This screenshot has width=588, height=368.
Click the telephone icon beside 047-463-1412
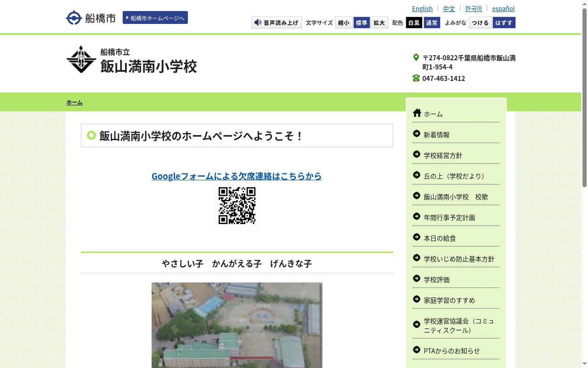pos(416,78)
